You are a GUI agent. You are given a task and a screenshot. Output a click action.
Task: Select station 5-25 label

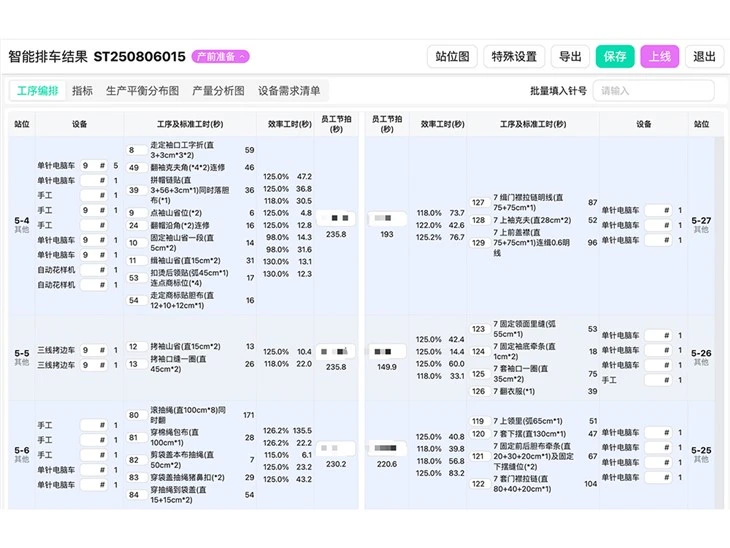701,450
